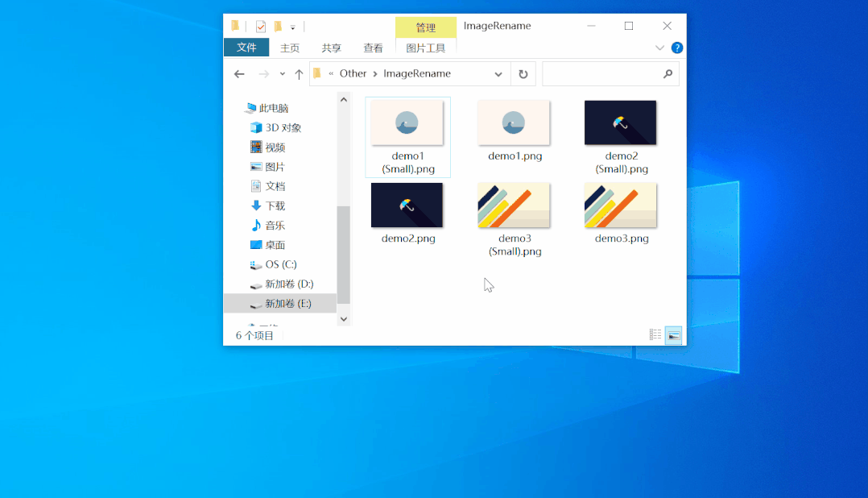The width and height of the screenshot is (868, 498).
Task: Click Other in the breadcrumb path
Action: tap(352, 73)
